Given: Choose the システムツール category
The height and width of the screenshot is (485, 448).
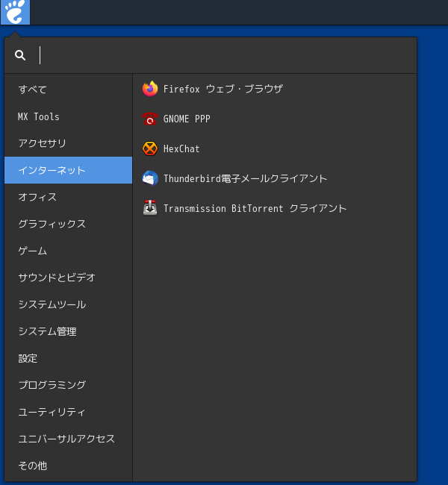Looking at the screenshot, I should [x=69, y=304].
